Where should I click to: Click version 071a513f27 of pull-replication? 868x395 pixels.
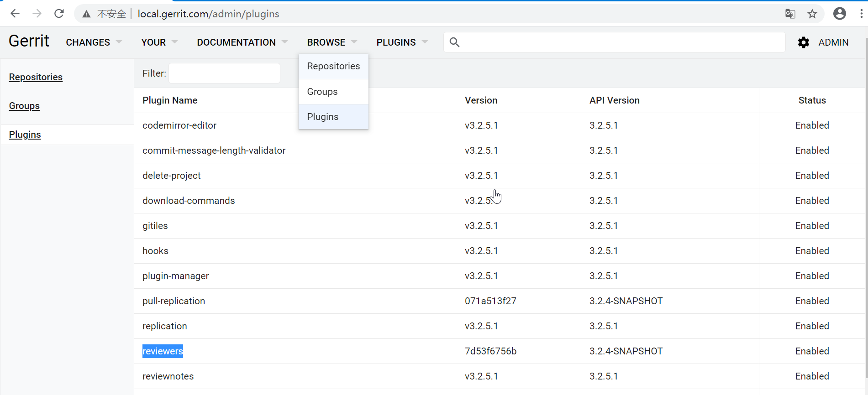tap(490, 301)
